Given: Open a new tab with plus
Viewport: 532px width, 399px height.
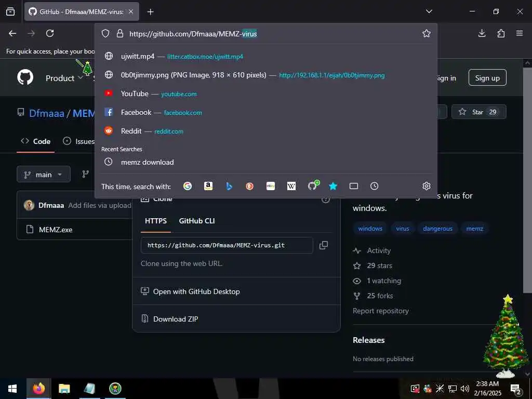Looking at the screenshot, I should (150, 12).
